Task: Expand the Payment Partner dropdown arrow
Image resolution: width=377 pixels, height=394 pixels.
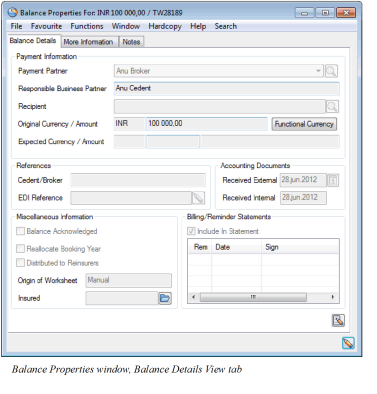Action: [x=318, y=71]
